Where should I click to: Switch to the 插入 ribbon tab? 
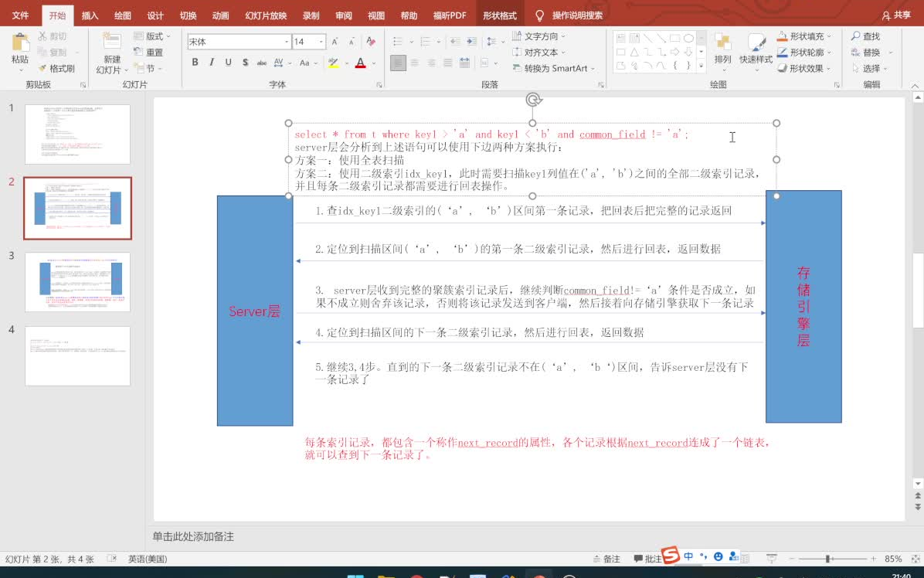coord(89,15)
